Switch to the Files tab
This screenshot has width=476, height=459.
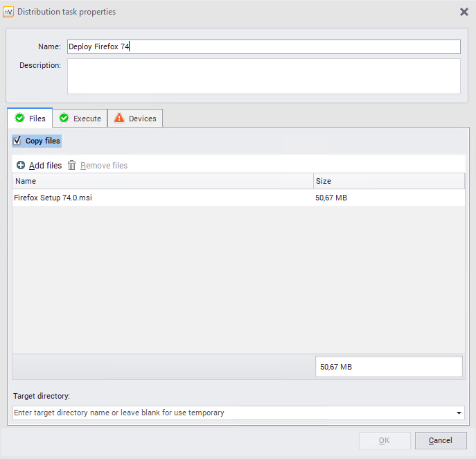(x=30, y=118)
